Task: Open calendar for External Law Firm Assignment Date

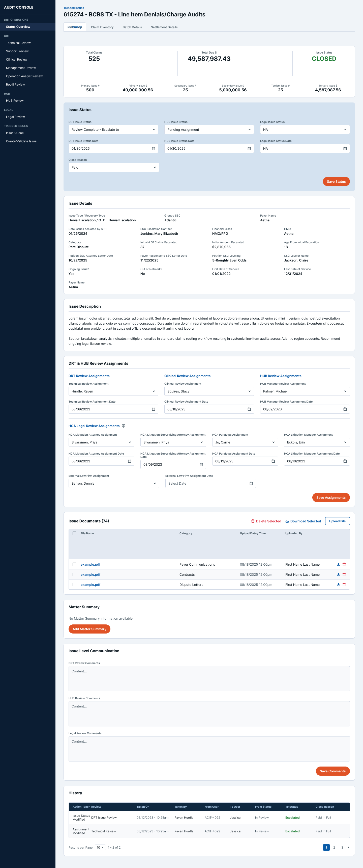Action: coord(251,484)
